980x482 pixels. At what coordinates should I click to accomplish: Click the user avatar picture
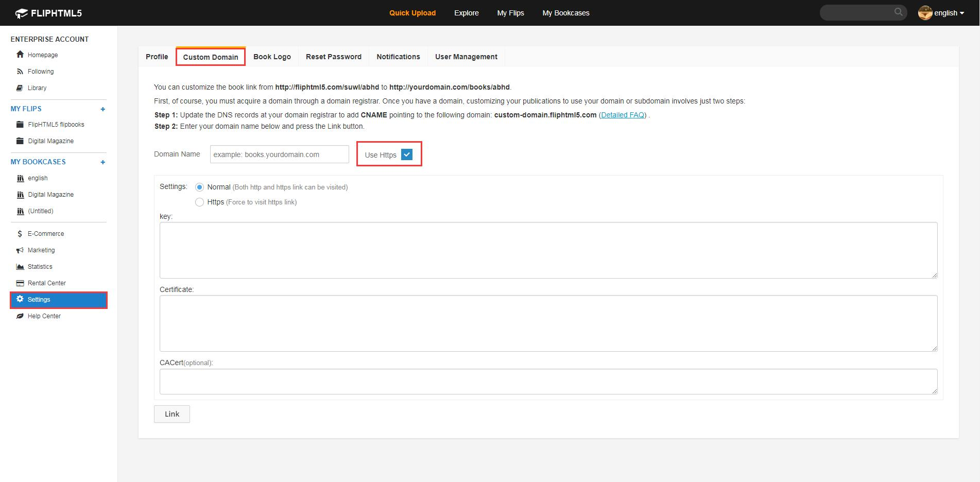point(925,13)
